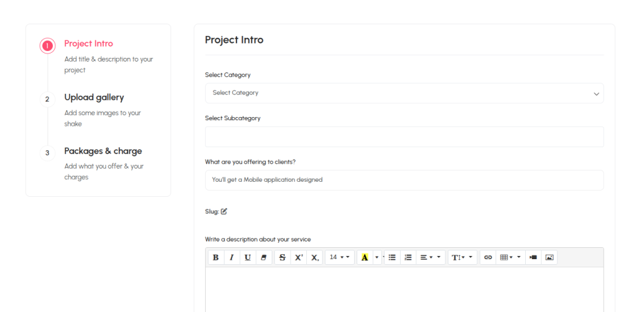Expand paragraph alignment options dropdown
Image resolution: width=644 pixels, height=312 pixels.
click(x=430, y=257)
